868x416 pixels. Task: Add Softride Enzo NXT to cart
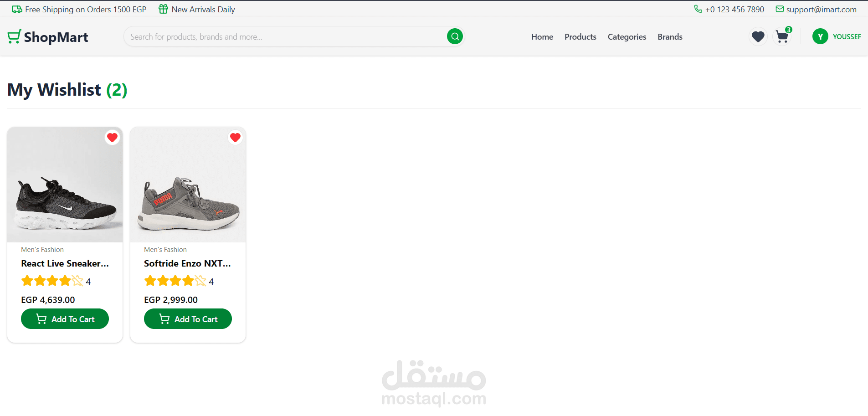pyautogui.click(x=188, y=319)
